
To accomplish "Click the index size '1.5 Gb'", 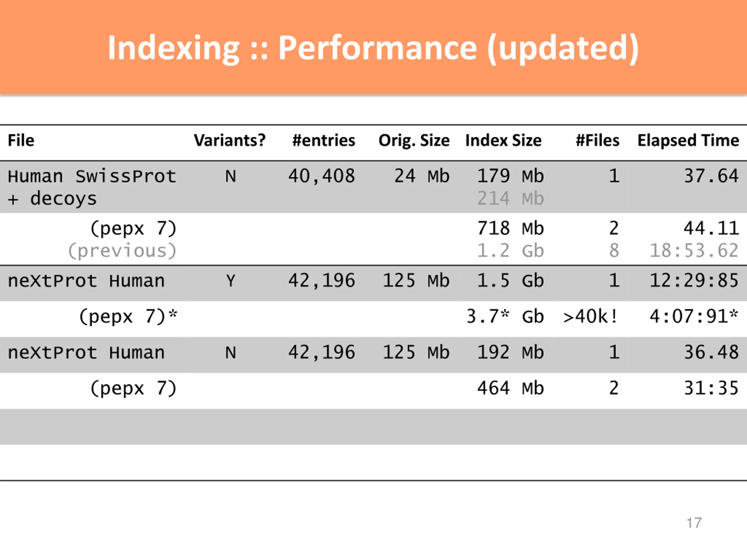I will pos(510,281).
